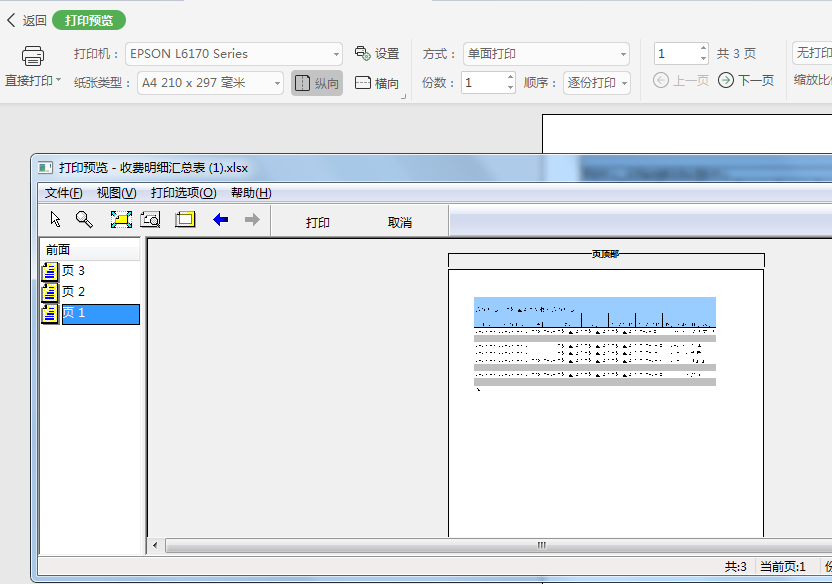Select 页 3 in the page list
832x584 pixels.
click(73, 271)
